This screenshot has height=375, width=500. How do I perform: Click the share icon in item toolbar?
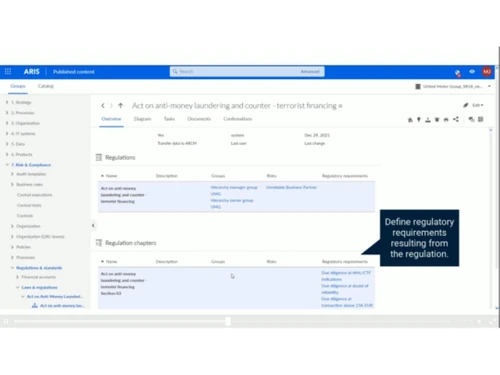pos(456,119)
